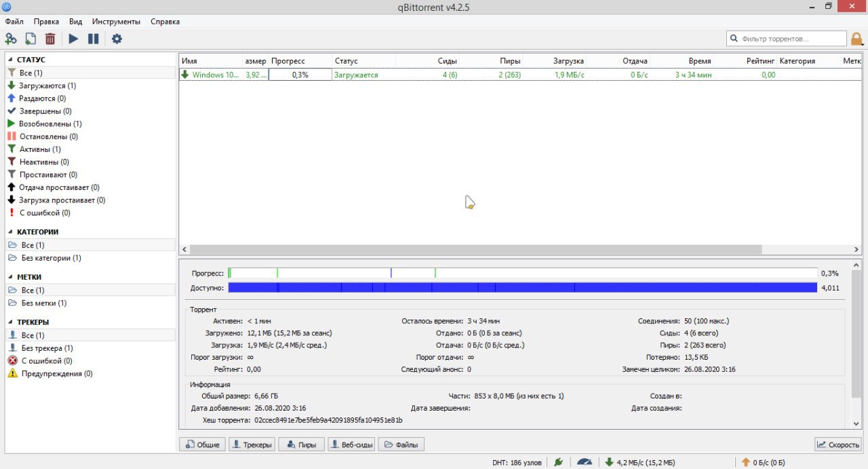Switch to the Файлы tab
868x469 pixels.
(x=401, y=445)
